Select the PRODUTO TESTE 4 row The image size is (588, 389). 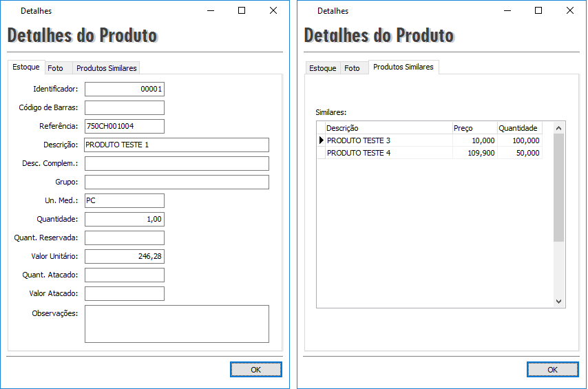[388, 153]
